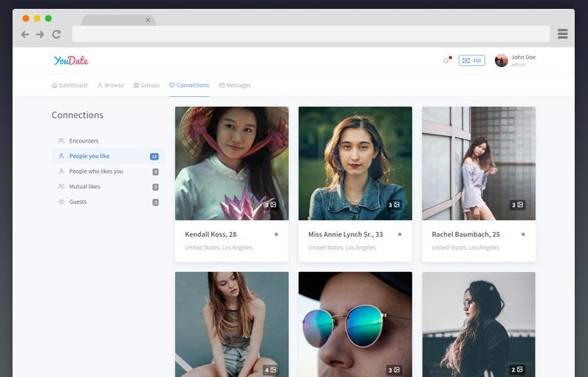Click the Connections heart icon
This screenshot has width=588, height=377.
(x=172, y=86)
